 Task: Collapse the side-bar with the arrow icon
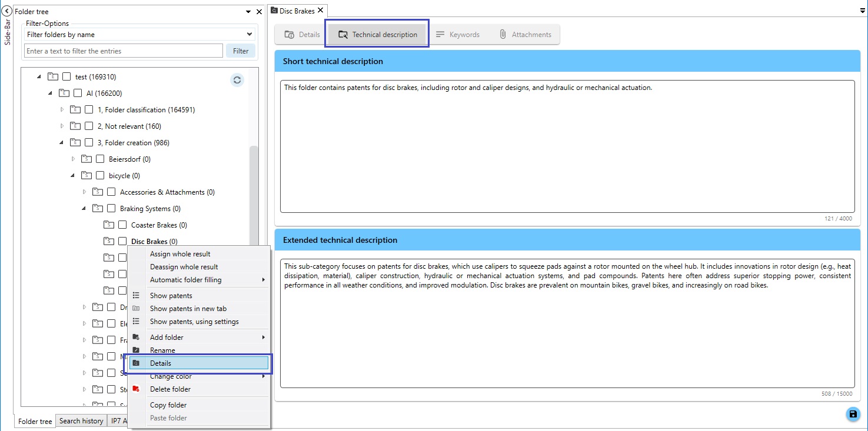(8, 11)
